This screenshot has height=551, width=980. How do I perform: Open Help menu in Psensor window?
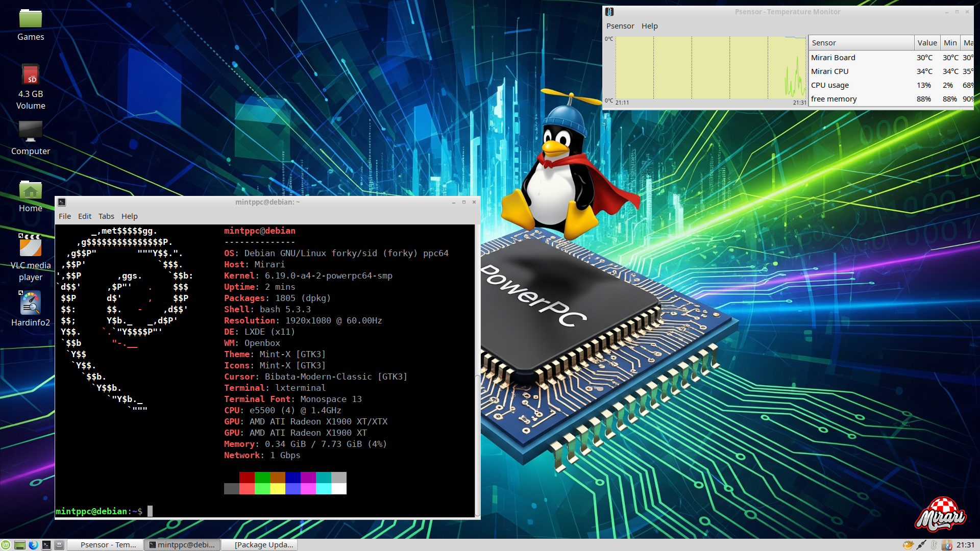[x=649, y=26]
